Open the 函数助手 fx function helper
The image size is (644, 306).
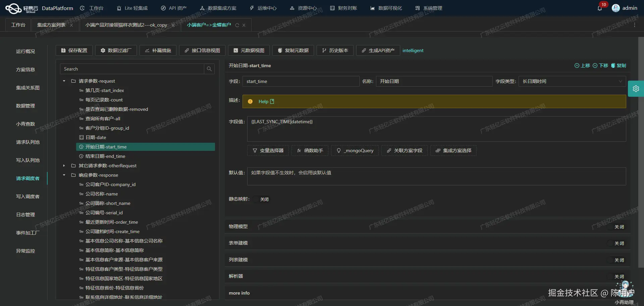(x=309, y=150)
